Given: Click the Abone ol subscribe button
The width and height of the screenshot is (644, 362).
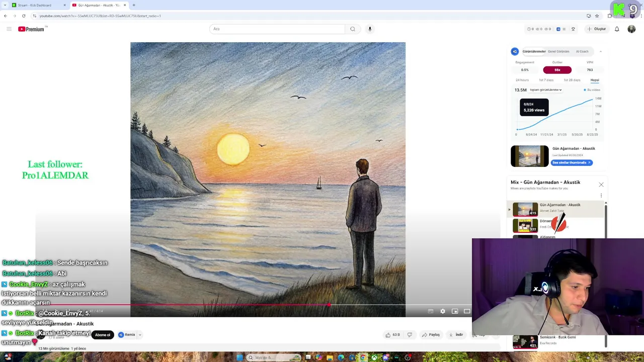Looking at the screenshot, I should 103,335.
